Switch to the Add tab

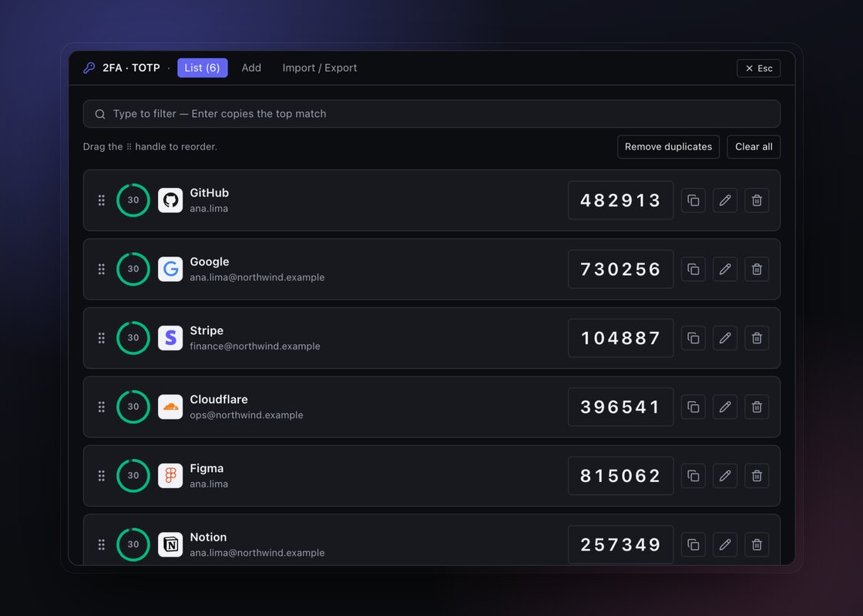(x=251, y=68)
